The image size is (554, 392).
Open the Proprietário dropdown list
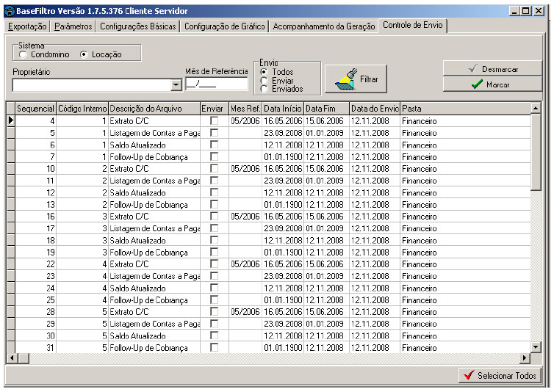[x=176, y=85]
